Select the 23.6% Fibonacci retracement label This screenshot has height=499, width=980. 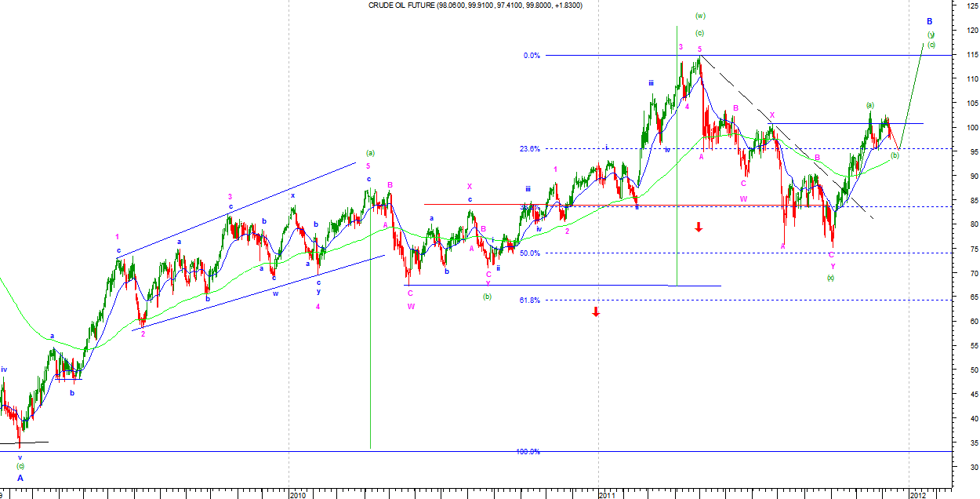530,149
